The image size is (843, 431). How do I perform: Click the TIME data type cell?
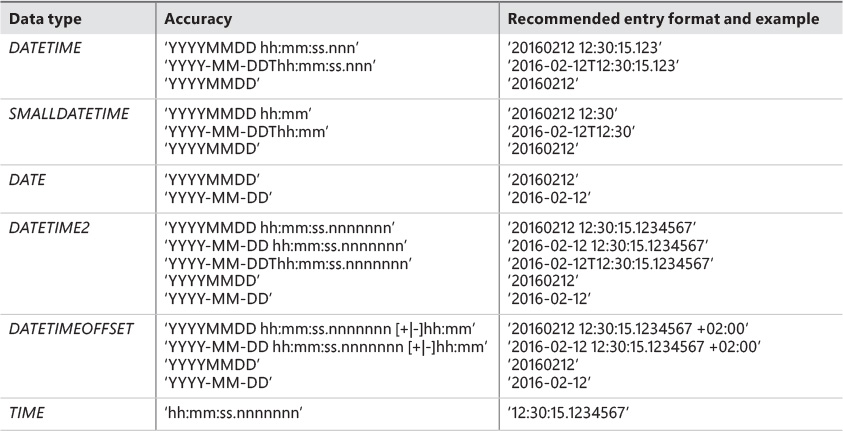tap(25, 412)
